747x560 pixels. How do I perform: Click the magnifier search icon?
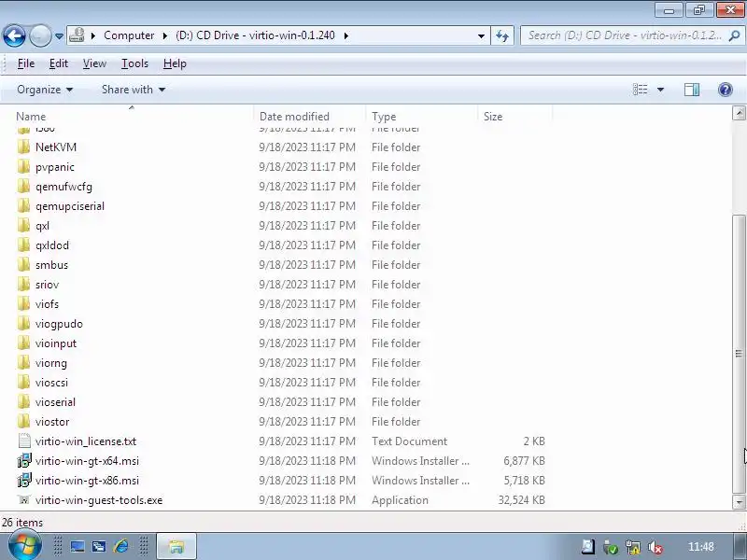coord(735,35)
